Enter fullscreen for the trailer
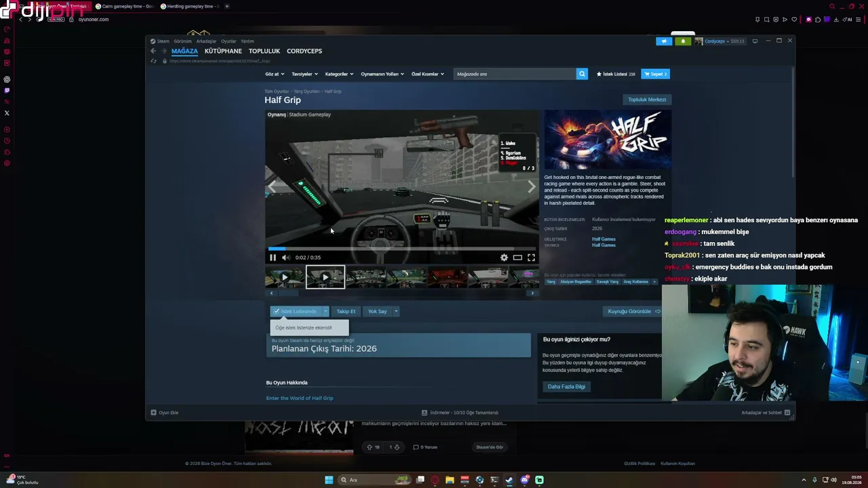Viewport: 868px width, 488px height. pyautogui.click(x=531, y=258)
